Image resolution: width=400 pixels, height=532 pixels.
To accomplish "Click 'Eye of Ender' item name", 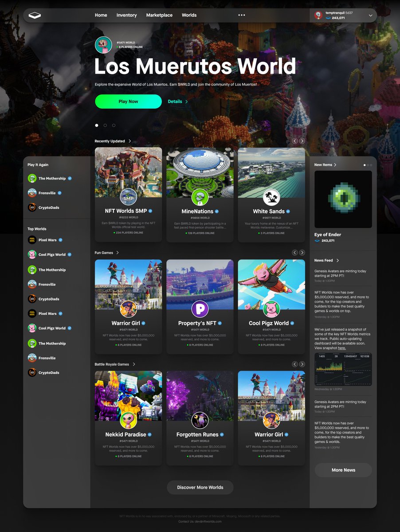I will tap(328, 235).
